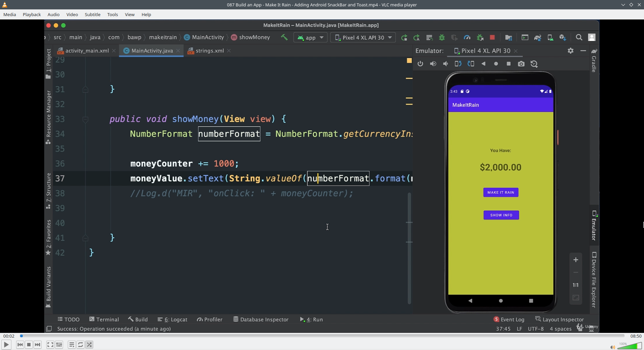Toggle the Resource Manager side panel
This screenshot has height=350, width=644.
point(48,117)
